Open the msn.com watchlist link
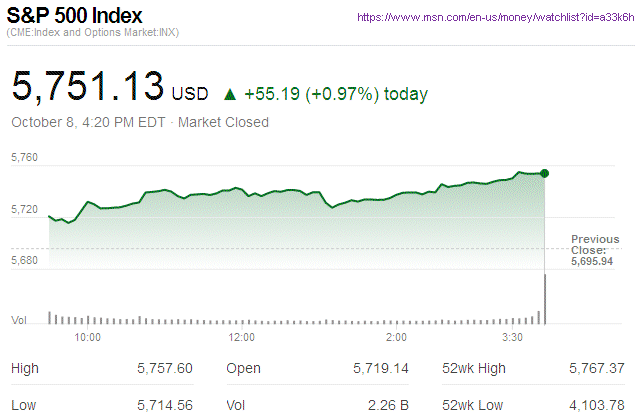The width and height of the screenshot is (640, 420). pos(495,18)
